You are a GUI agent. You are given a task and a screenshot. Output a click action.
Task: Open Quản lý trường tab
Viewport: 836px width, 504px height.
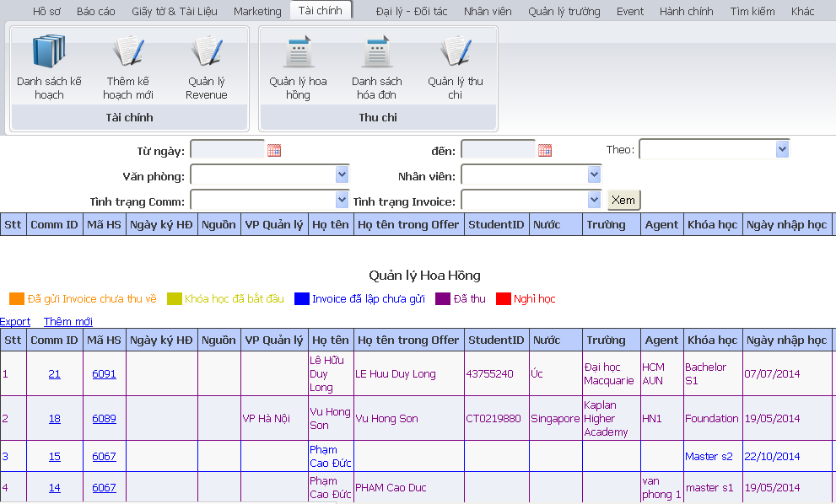[564, 11]
